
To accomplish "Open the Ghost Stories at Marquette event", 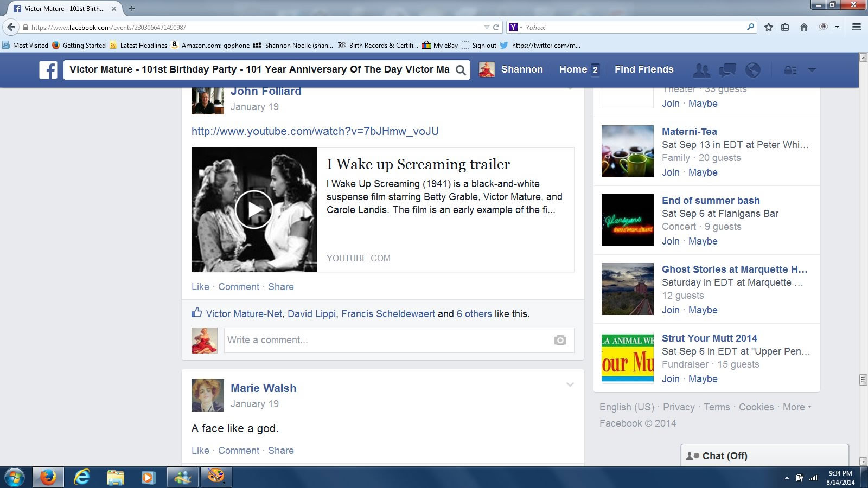I will click(x=735, y=269).
